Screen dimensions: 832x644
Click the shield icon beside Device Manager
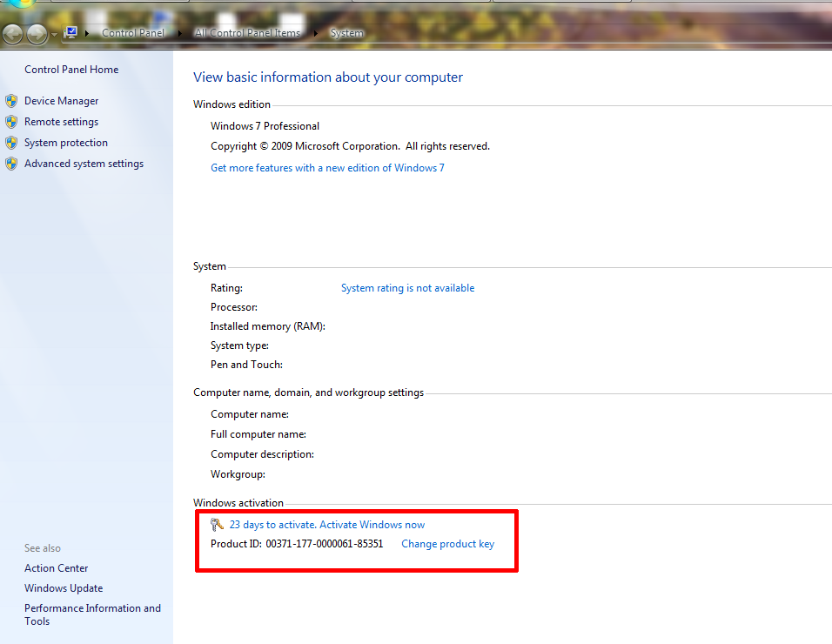click(x=11, y=101)
